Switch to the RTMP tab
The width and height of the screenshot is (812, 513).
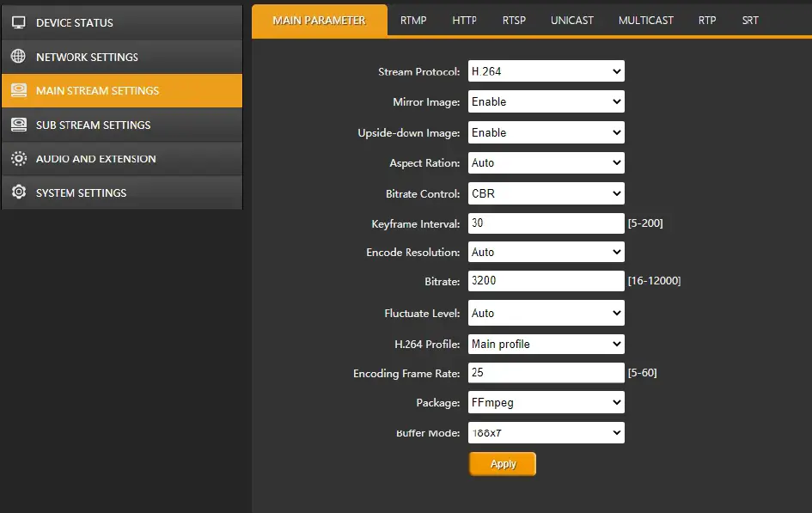coord(413,21)
